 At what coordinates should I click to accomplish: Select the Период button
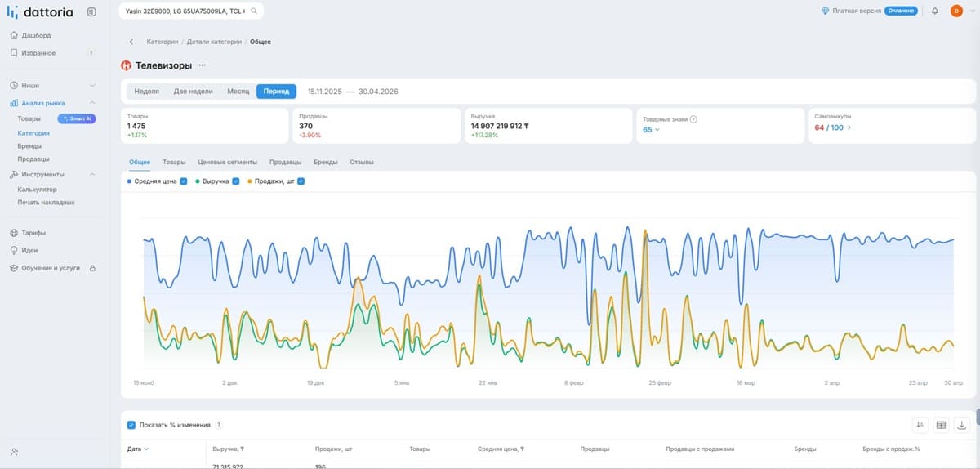[x=276, y=92]
